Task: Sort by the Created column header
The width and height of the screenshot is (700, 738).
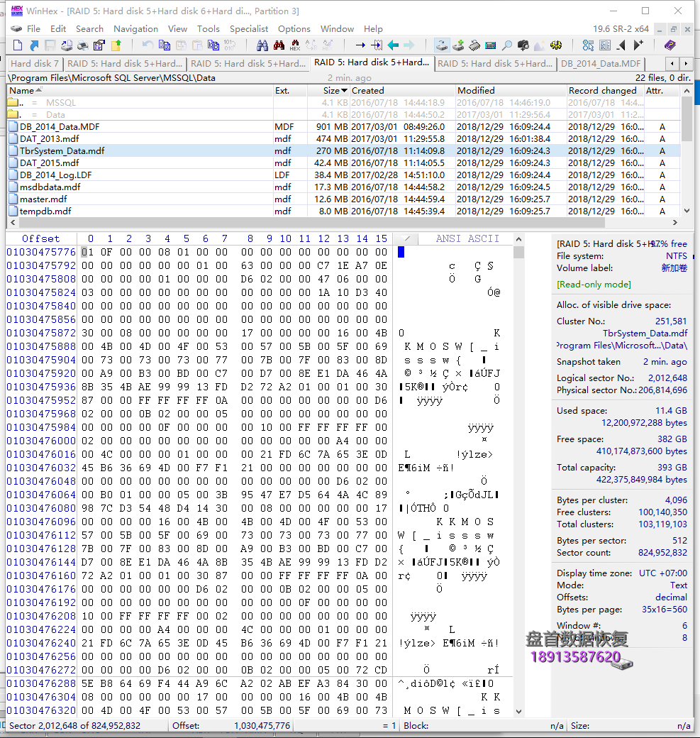Action: (x=402, y=90)
